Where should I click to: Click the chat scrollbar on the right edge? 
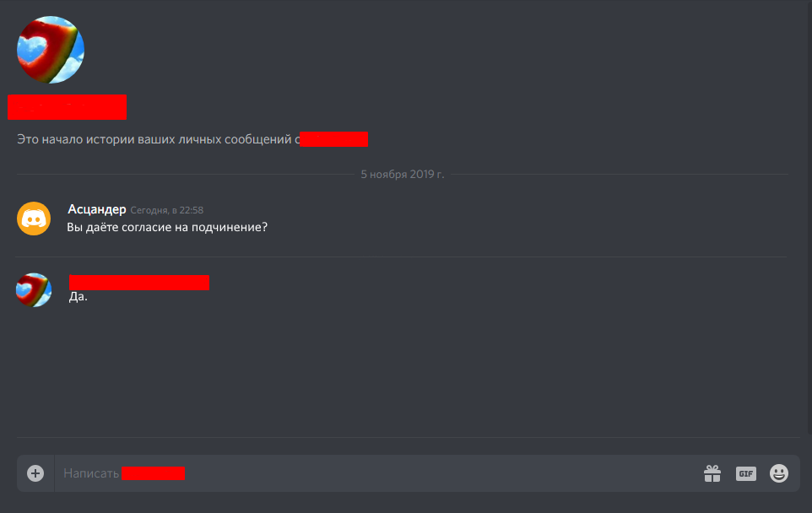tap(809, 218)
